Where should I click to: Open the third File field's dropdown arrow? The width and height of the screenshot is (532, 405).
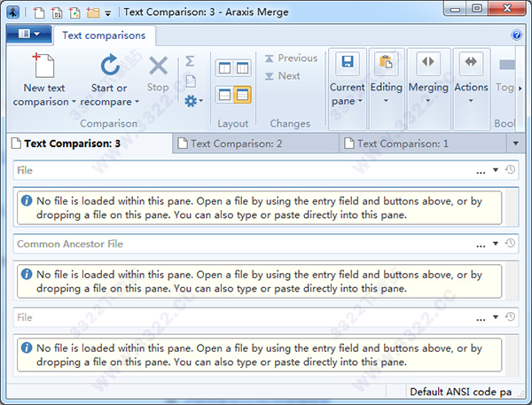[496, 317]
